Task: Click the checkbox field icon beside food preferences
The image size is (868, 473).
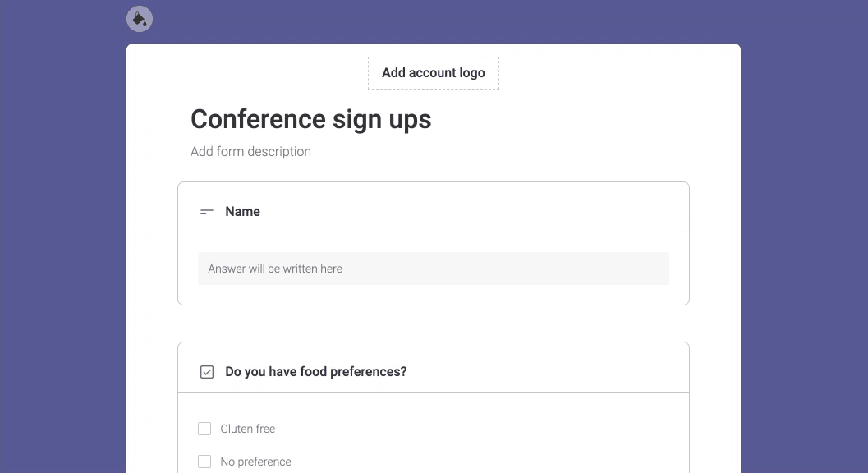Action: pos(206,372)
